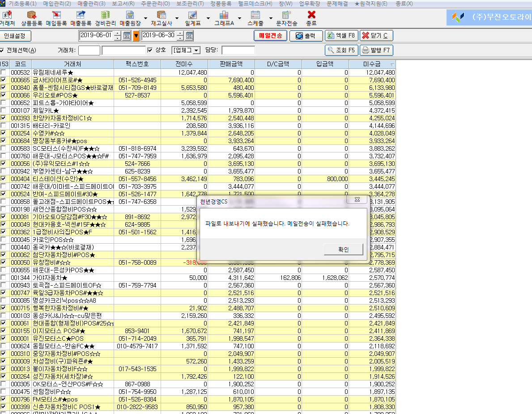Sort by the 거래처 column header

(x=72, y=64)
